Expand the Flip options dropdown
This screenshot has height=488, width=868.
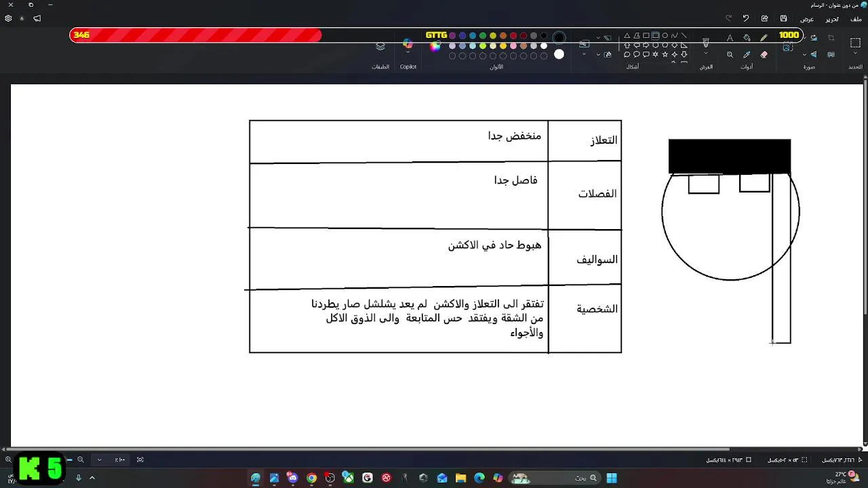point(805,55)
